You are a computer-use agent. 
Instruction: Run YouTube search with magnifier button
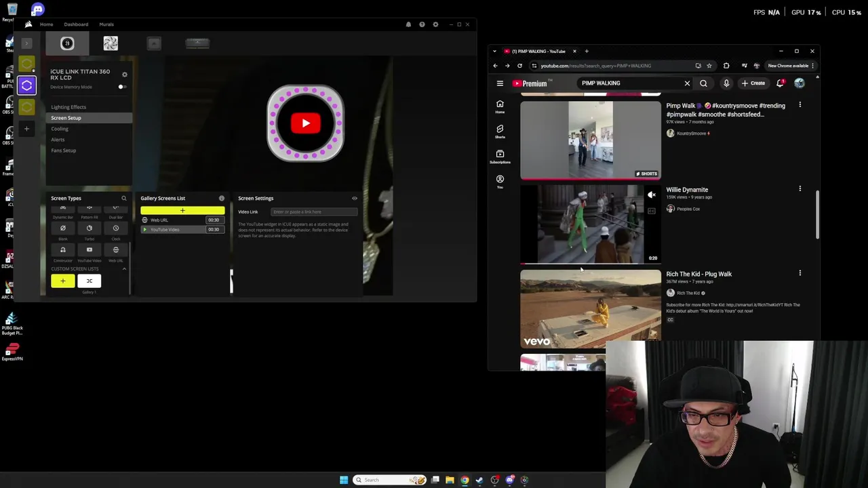tap(703, 83)
